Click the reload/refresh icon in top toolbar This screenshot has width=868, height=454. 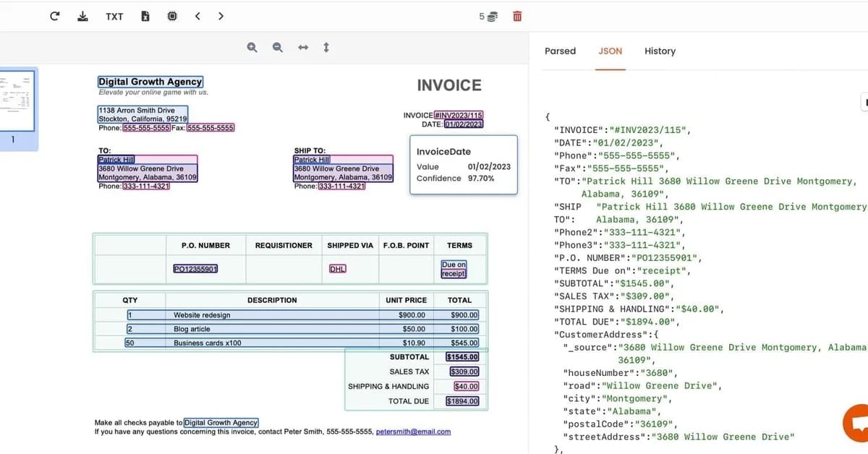(55, 16)
